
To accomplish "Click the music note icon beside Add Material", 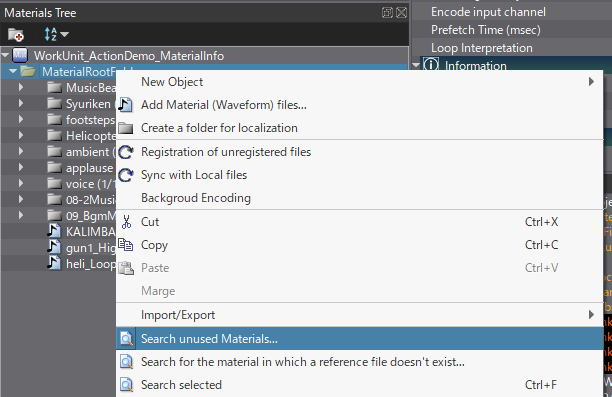I will (126, 105).
